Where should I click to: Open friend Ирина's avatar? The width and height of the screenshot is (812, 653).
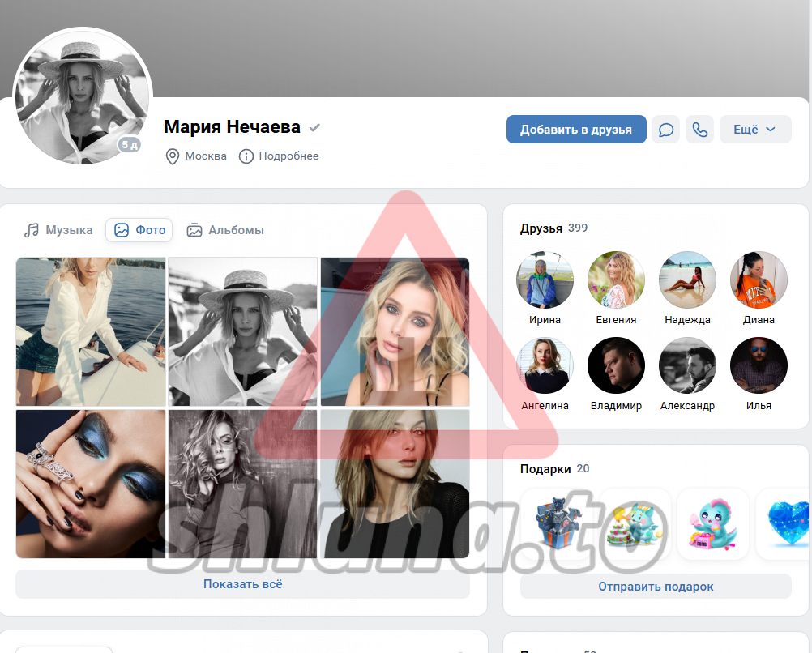tap(545, 280)
